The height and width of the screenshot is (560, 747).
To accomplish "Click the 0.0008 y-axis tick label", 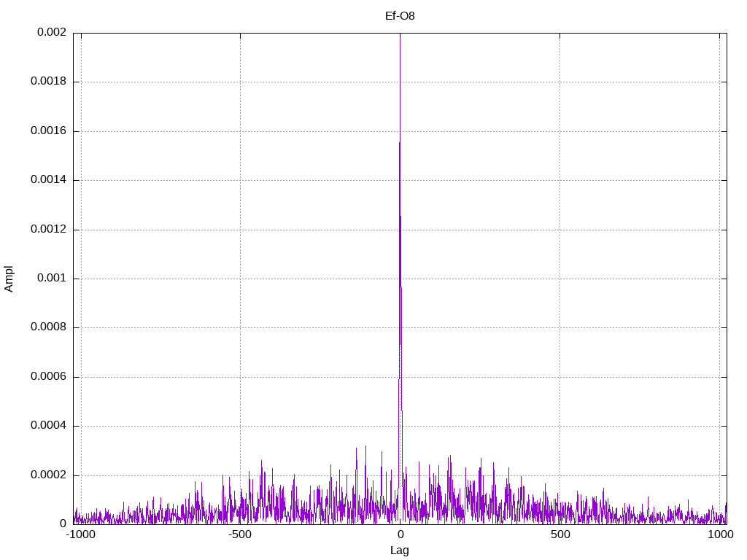I will [48, 327].
